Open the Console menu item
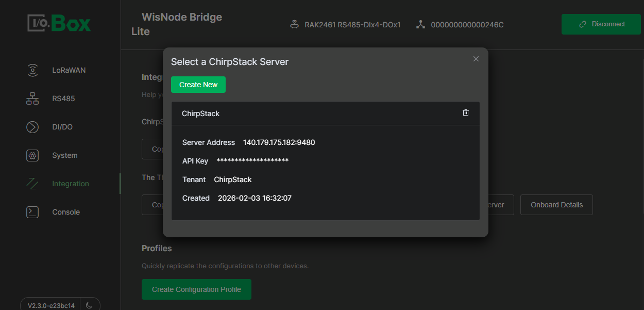The image size is (644, 310). (66, 211)
